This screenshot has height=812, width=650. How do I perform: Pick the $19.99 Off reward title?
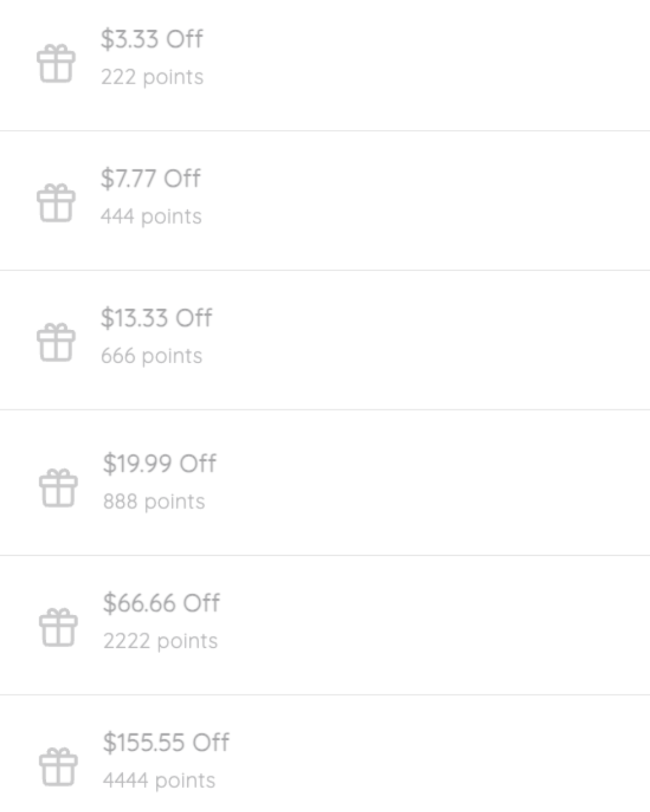[159, 464]
